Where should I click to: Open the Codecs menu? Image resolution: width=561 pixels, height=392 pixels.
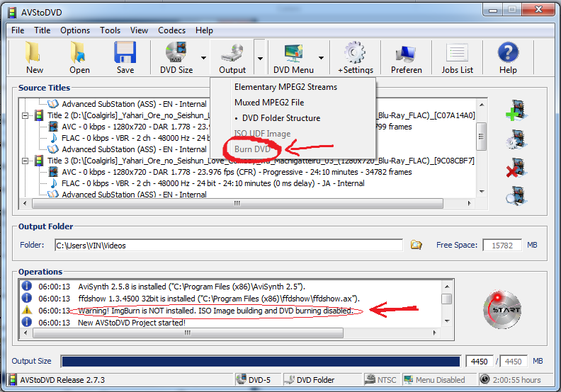171,30
